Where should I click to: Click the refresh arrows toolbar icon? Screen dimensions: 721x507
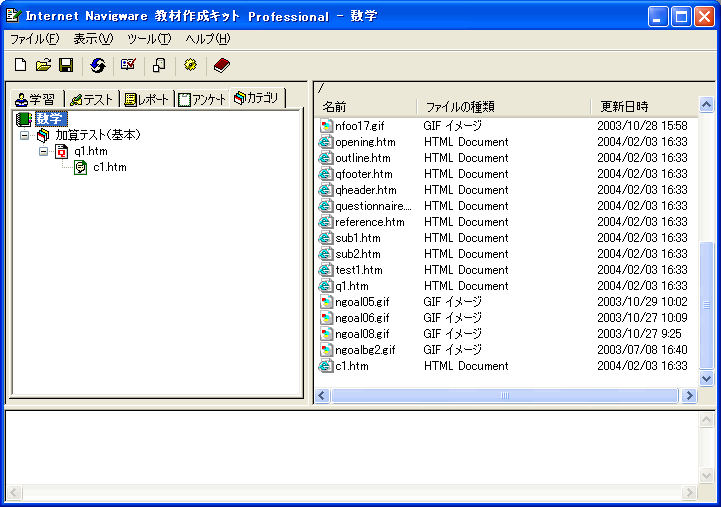97,65
